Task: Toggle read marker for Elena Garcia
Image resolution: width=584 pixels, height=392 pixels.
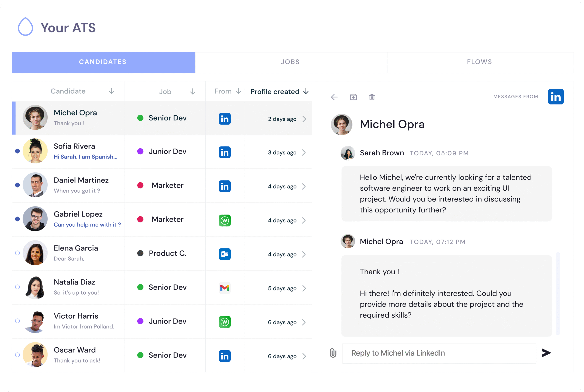Action: [x=18, y=253]
